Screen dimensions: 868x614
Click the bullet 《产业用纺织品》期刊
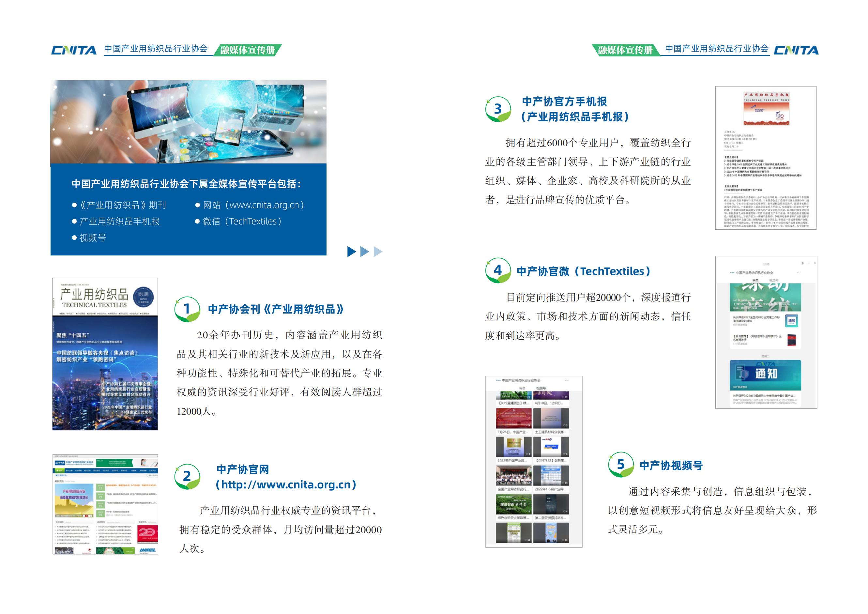tap(119, 205)
